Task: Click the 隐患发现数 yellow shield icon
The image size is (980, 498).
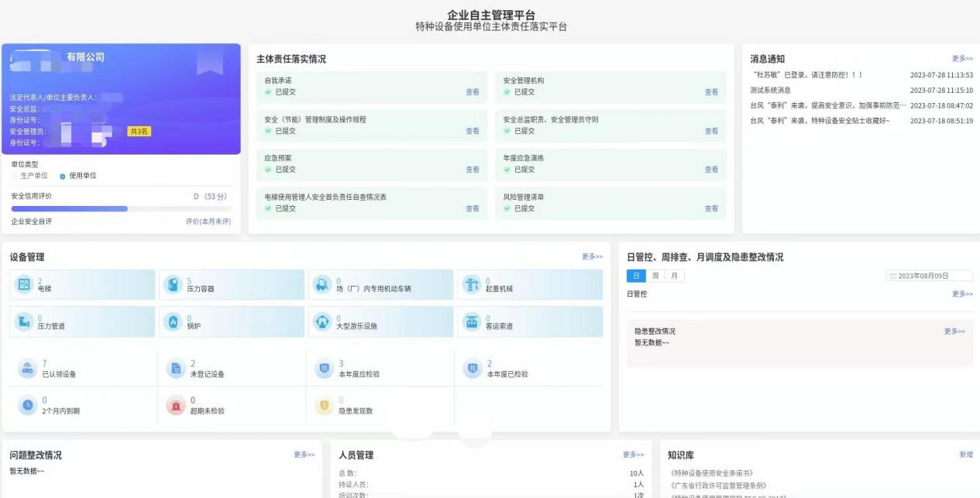Action: [324, 405]
